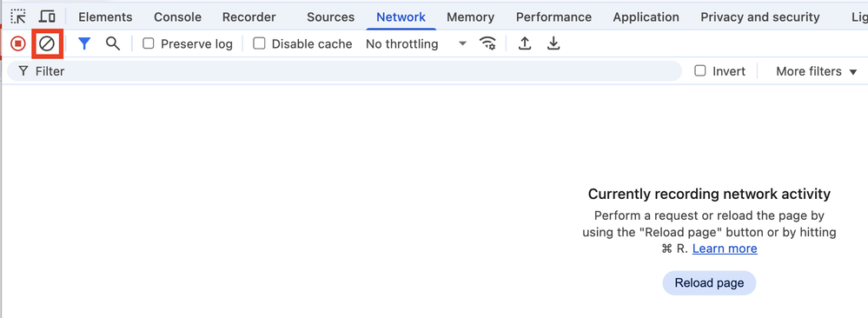Export HAR with the download arrow
868x318 pixels.
(553, 43)
